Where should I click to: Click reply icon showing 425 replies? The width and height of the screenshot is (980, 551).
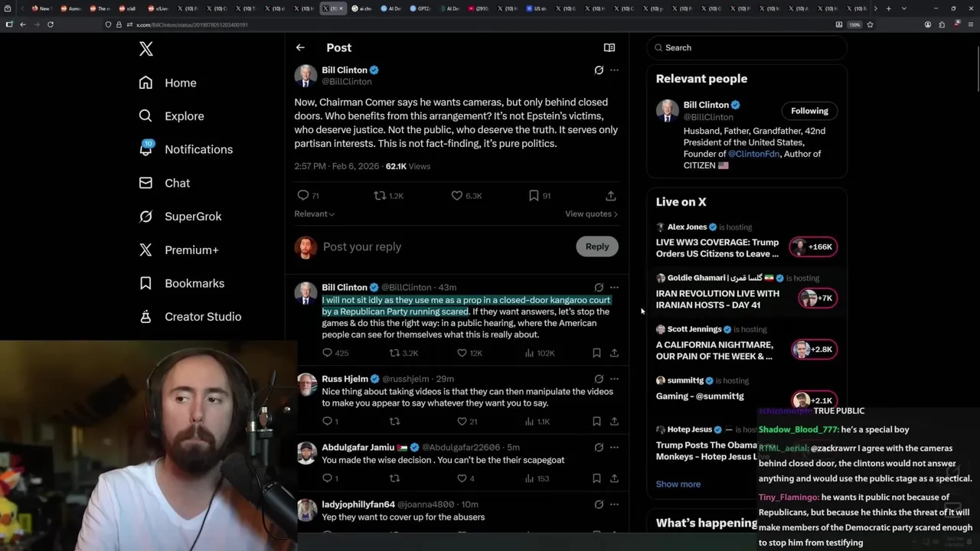pos(335,354)
